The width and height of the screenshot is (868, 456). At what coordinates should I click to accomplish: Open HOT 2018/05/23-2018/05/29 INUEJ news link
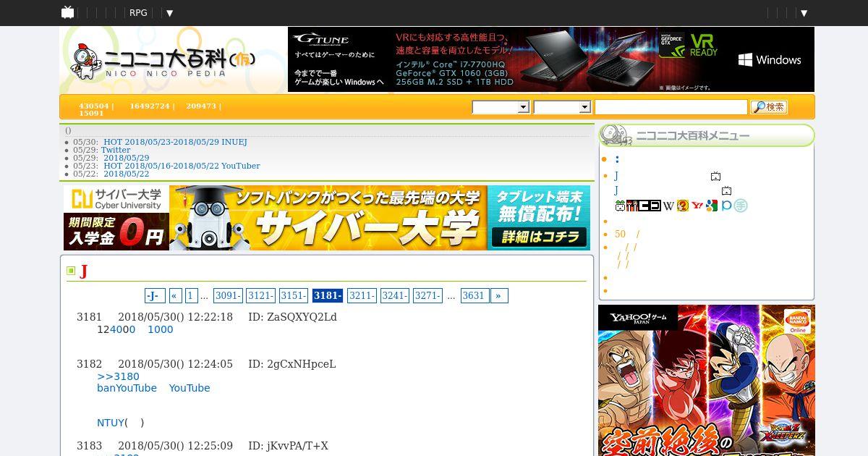(175, 142)
